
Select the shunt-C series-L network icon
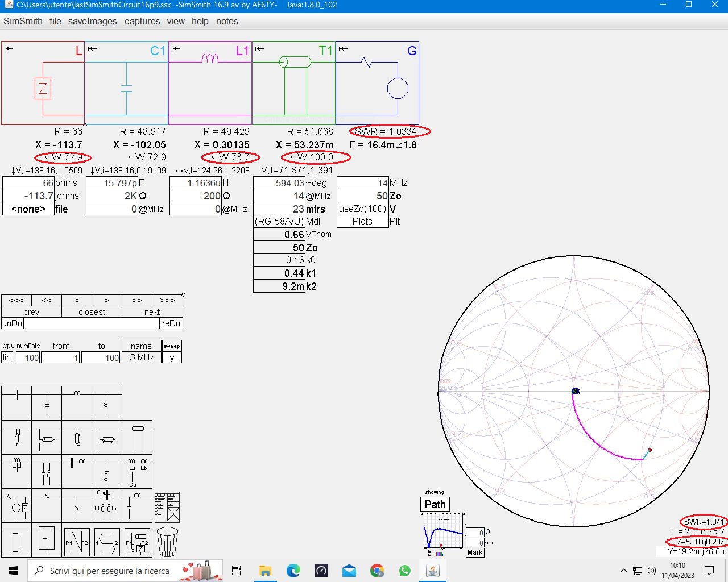click(x=137, y=504)
